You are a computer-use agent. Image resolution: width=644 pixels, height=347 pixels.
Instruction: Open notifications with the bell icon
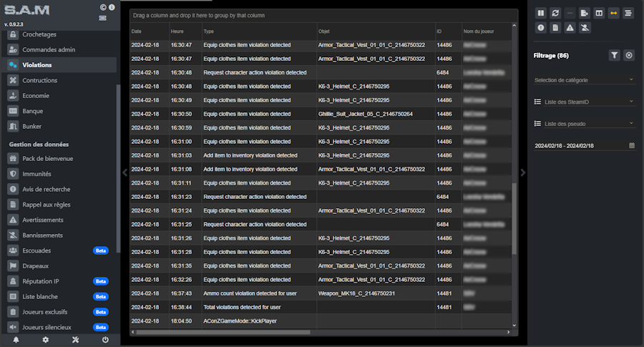(16, 340)
